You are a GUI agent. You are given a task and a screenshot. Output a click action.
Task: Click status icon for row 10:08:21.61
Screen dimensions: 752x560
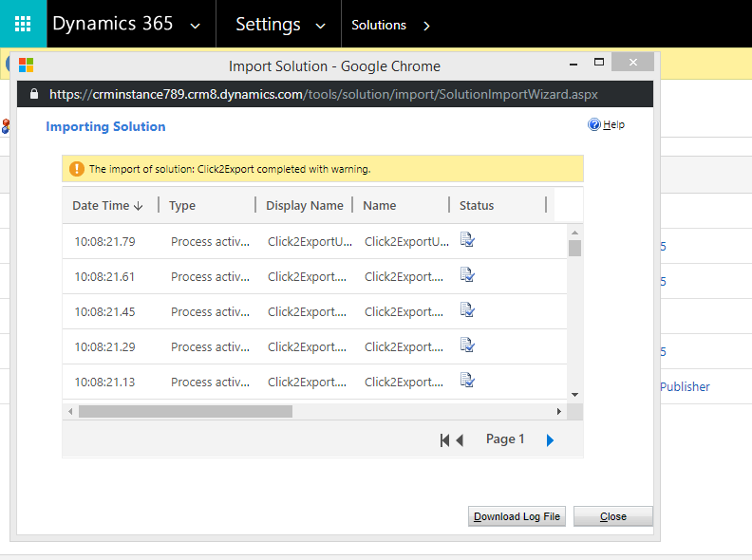467,274
